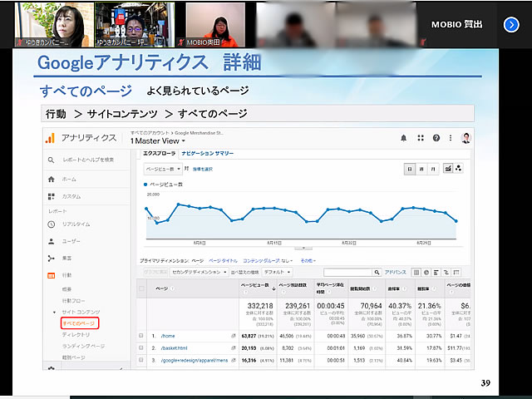Select the day (日) granularity toggle
Image resolution: width=532 pixels, height=399 pixels.
click(x=410, y=169)
